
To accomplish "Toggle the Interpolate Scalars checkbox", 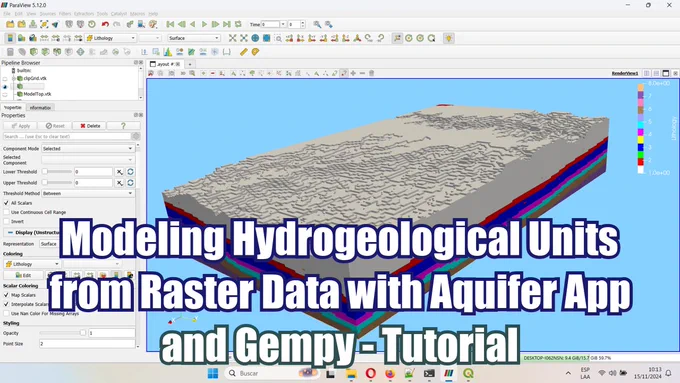I will coord(6,304).
